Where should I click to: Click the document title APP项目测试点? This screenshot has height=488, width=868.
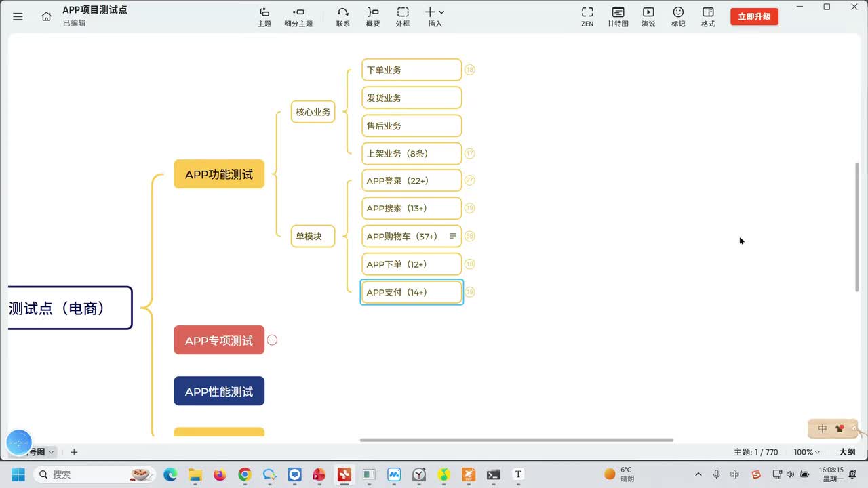point(95,9)
